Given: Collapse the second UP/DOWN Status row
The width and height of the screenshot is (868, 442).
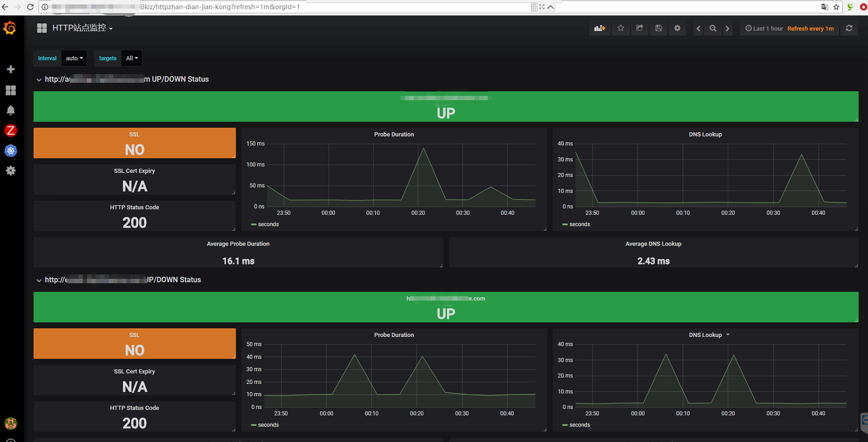Looking at the screenshot, I should pos(39,280).
